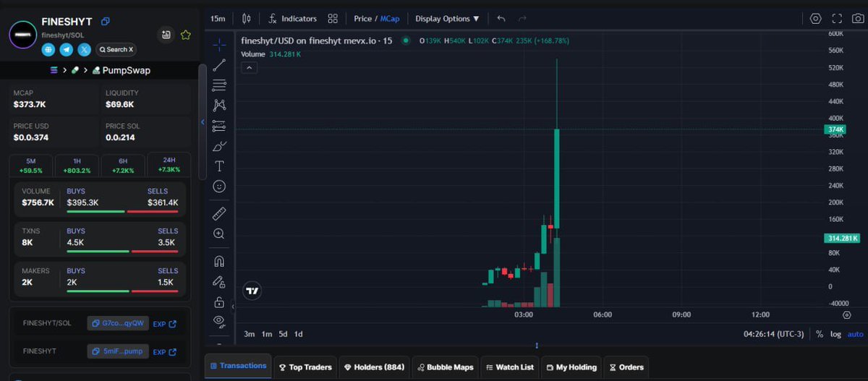Image resolution: width=868 pixels, height=381 pixels.
Task: Copy the 5mlF...pump token address
Action: pos(117,351)
